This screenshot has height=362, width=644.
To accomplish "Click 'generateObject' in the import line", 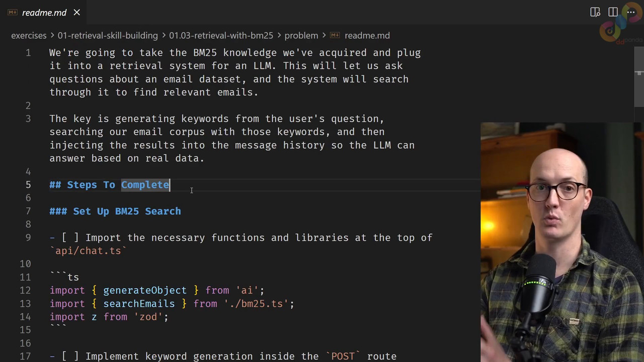I will (145, 291).
